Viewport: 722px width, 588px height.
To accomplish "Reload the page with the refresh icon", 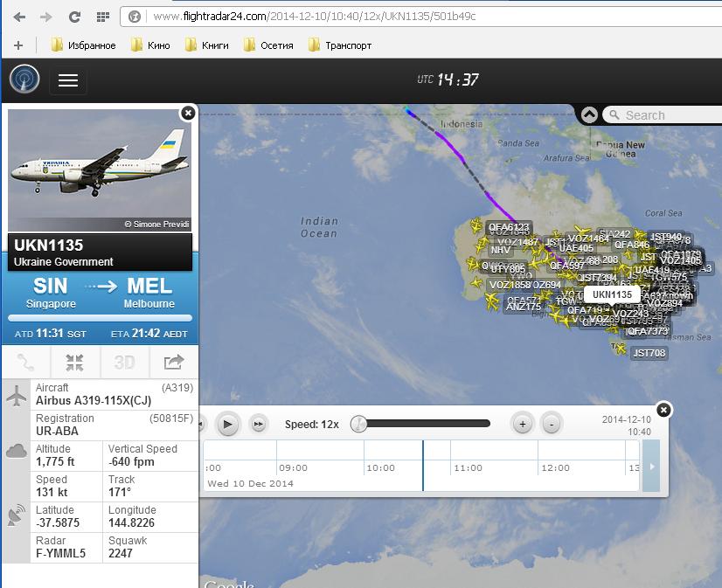I will (74, 17).
